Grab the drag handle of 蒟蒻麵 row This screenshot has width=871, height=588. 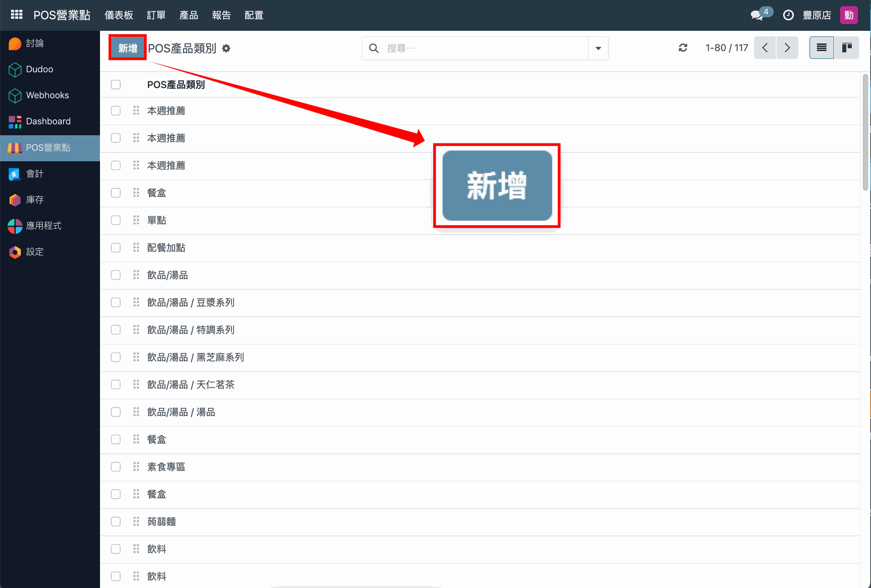tap(136, 522)
